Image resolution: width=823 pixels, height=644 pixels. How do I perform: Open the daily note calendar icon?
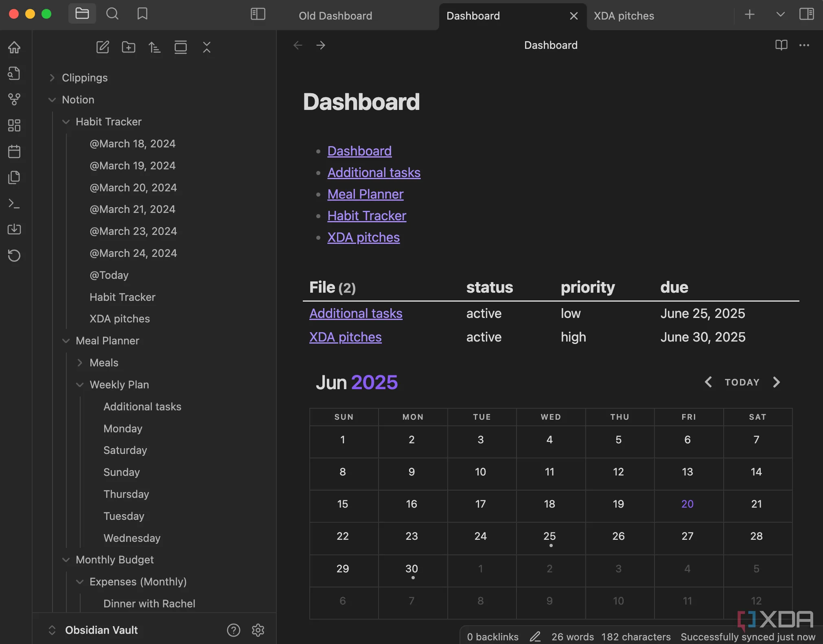(x=14, y=151)
